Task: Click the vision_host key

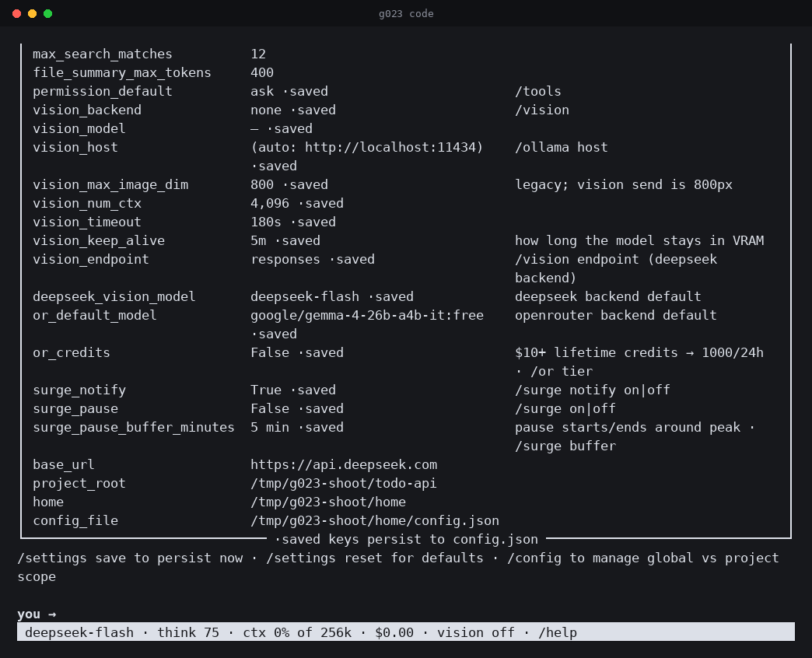Action: (75, 147)
